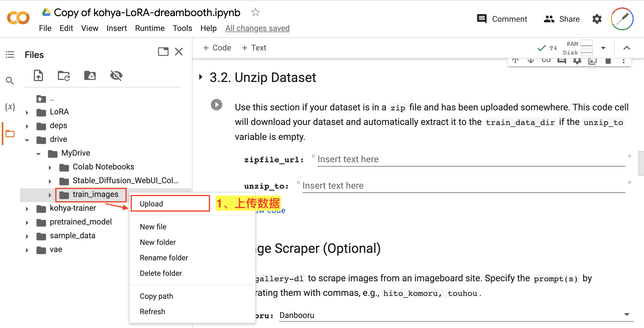Run the Unzip Dataset cell play button
Viewport: 644px width, 328px height.
(217, 105)
